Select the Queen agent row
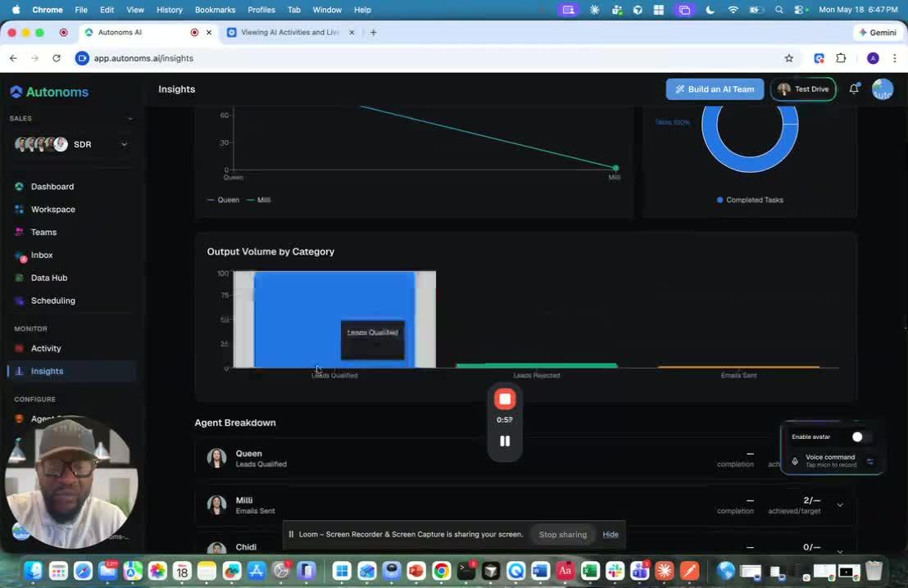Image resolution: width=908 pixels, height=588 pixels. point(524,459)
